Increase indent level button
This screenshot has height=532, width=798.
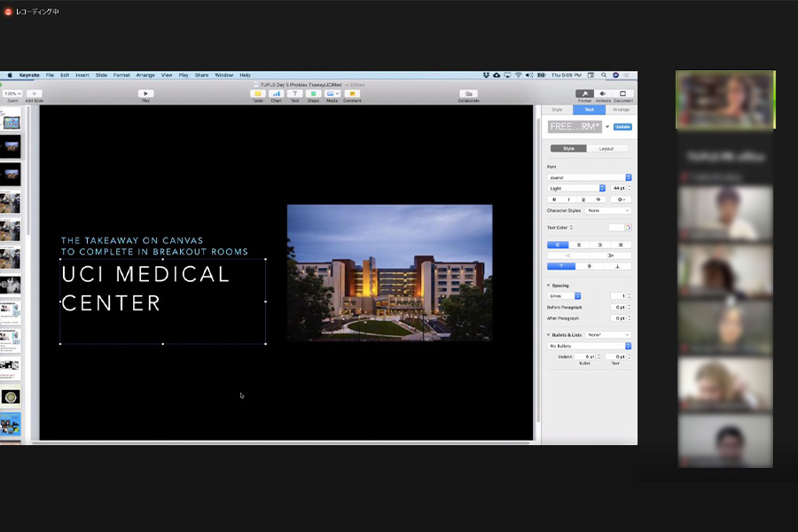[x=610, y=255]
